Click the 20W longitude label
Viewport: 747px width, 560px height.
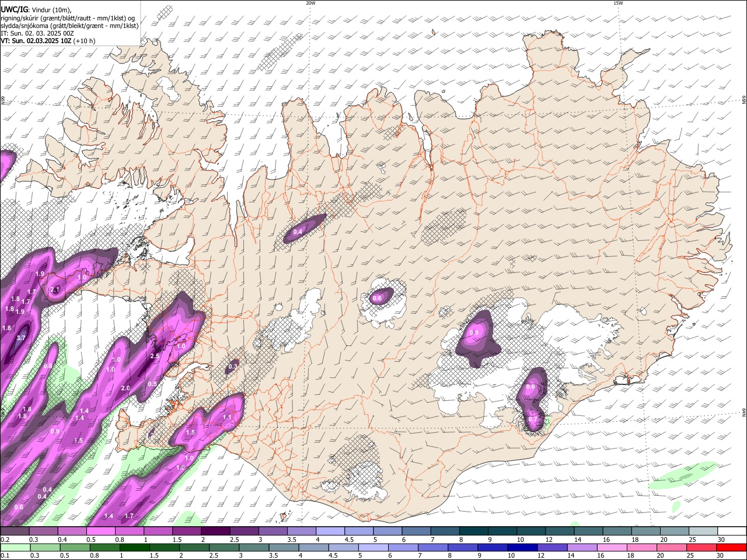point(310,3)
